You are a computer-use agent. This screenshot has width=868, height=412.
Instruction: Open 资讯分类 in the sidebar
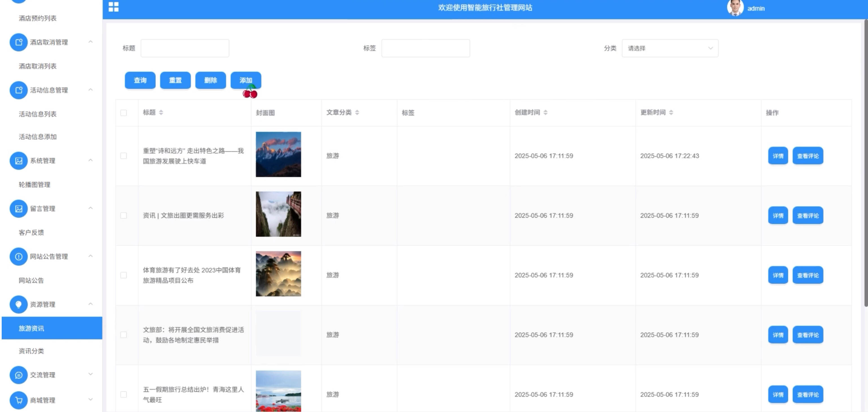pyautogui.click(x=31, y=351)
